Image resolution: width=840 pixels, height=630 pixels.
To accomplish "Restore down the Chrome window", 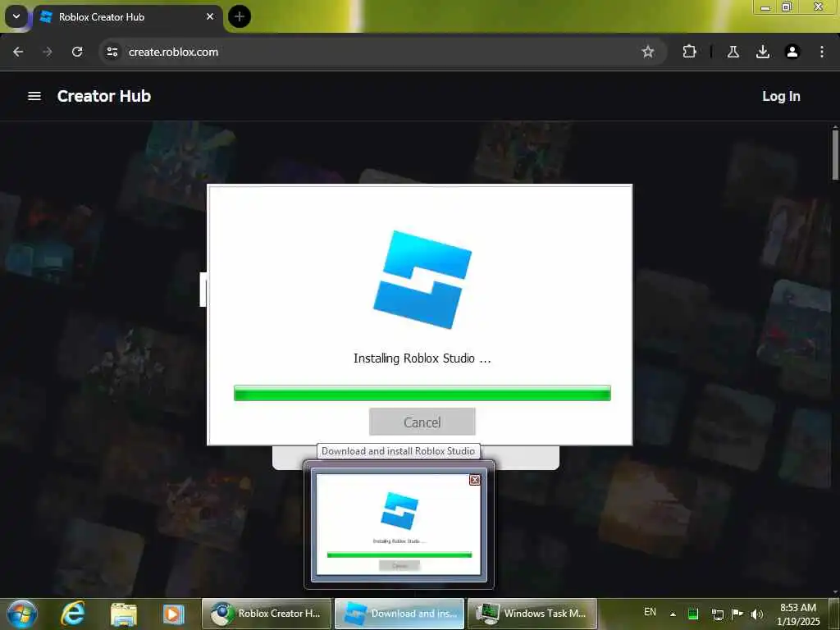I will pyautogui.click(x=787, y=7).
